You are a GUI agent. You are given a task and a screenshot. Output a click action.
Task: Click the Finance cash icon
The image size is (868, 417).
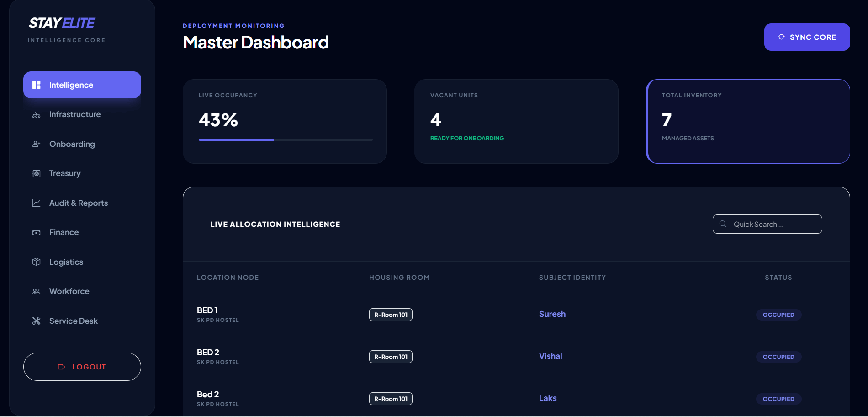pyautogui.click(x=37, y=233)
